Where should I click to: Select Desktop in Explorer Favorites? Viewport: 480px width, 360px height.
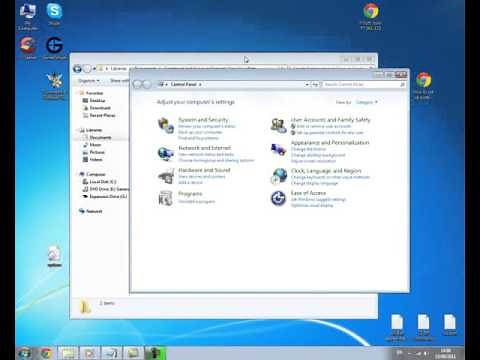point(94,100)
